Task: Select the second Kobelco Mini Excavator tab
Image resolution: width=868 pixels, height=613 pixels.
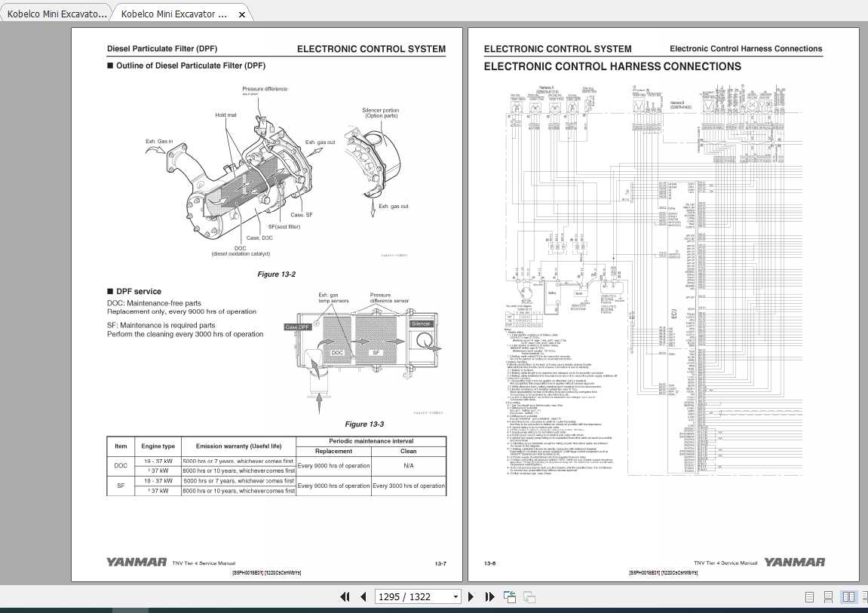Action: [x=173, y=14]
